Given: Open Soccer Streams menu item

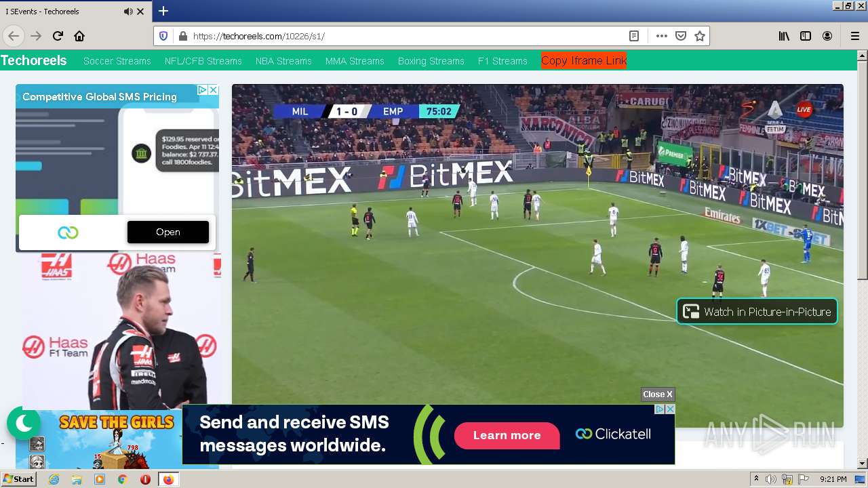Looking at the screenshot, I should click(117, 61).
